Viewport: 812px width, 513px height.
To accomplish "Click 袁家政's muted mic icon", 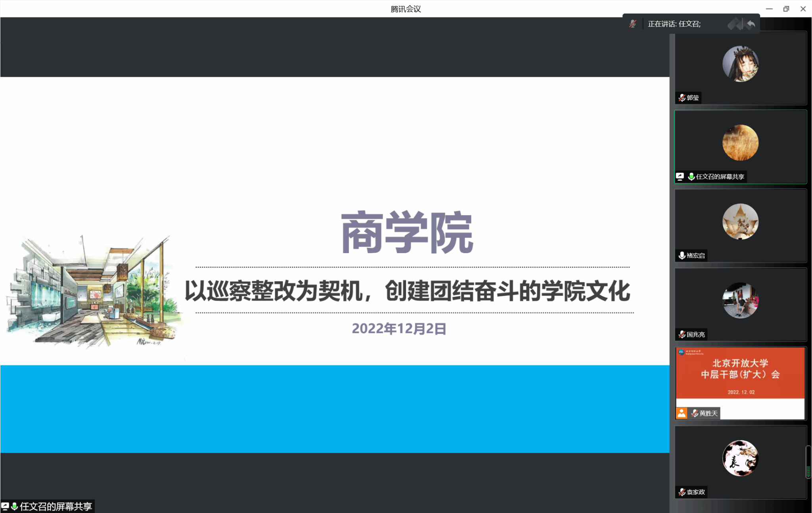I will tap(682, 492).
